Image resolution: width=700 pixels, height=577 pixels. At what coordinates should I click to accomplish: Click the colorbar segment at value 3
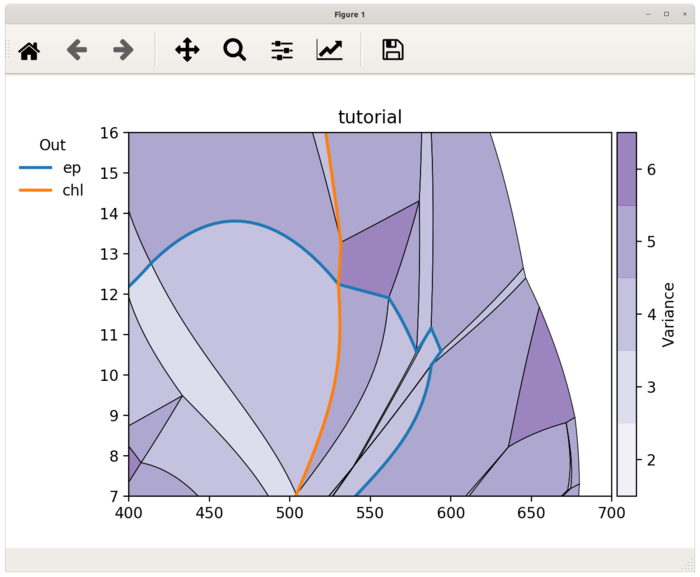click(626, 387)
